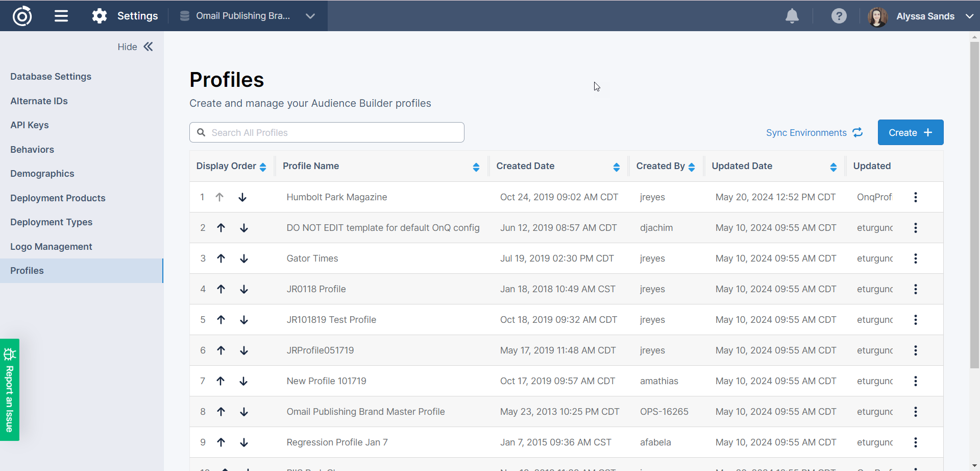Collapse sidebar using Hide chevrons
This screenshot has width=980, height=471.
coord(148,47)
